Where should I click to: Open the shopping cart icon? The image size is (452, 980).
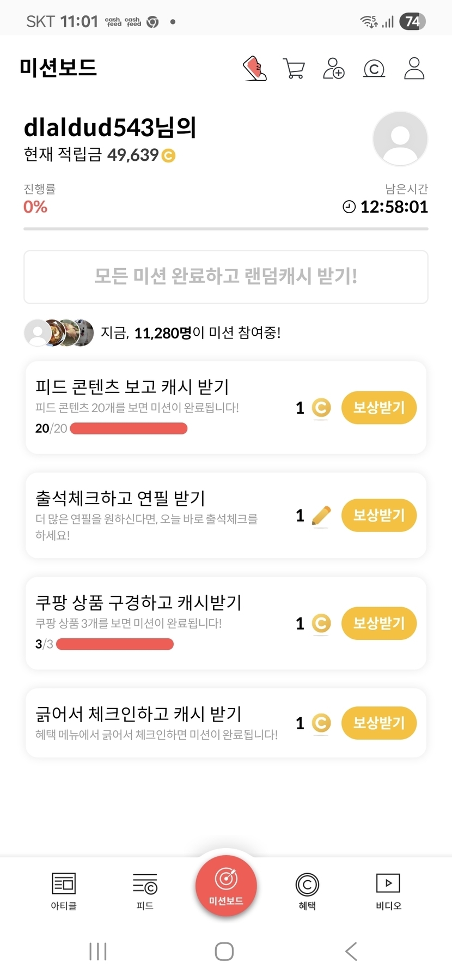[294, 69]
